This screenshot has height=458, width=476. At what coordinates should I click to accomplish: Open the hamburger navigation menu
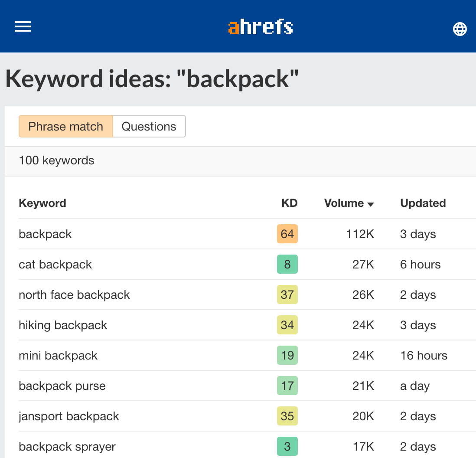(23, 27)
